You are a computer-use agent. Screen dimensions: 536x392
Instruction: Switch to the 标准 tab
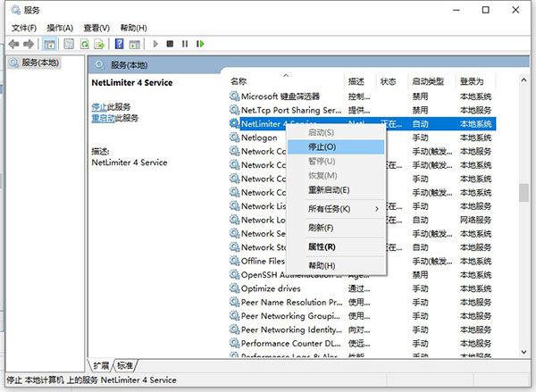125,365
